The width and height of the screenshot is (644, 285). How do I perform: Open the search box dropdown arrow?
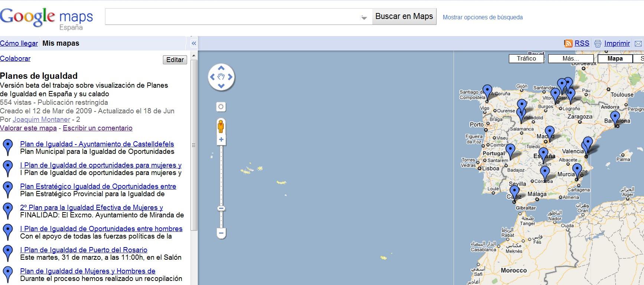(x=364, y=17)
